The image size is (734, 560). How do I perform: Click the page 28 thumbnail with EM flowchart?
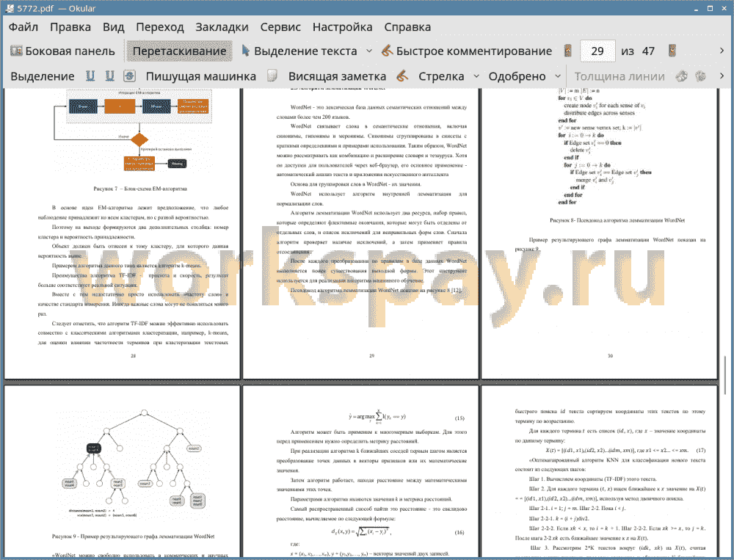(x=122, y=233)
